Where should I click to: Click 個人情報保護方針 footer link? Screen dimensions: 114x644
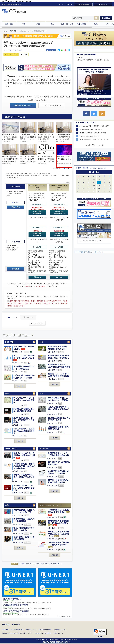point(17,629)
